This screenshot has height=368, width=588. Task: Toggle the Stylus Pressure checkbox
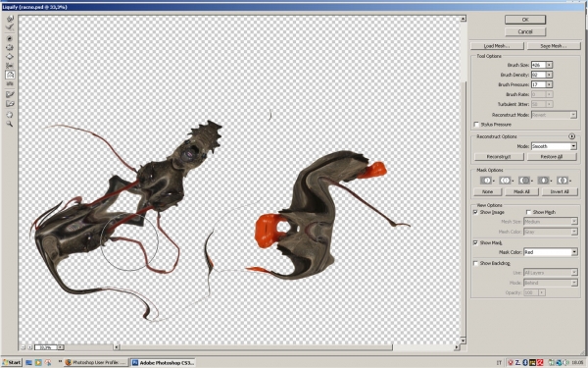tap(476, 125)
